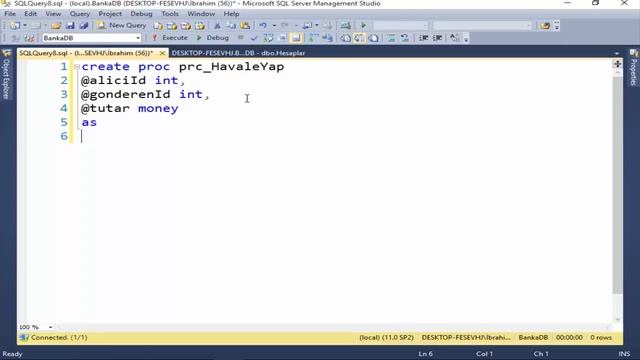Open the document tabs list dropdown
Image resolution: width=640 pixels, height=360 pixels.
point(617,53)
